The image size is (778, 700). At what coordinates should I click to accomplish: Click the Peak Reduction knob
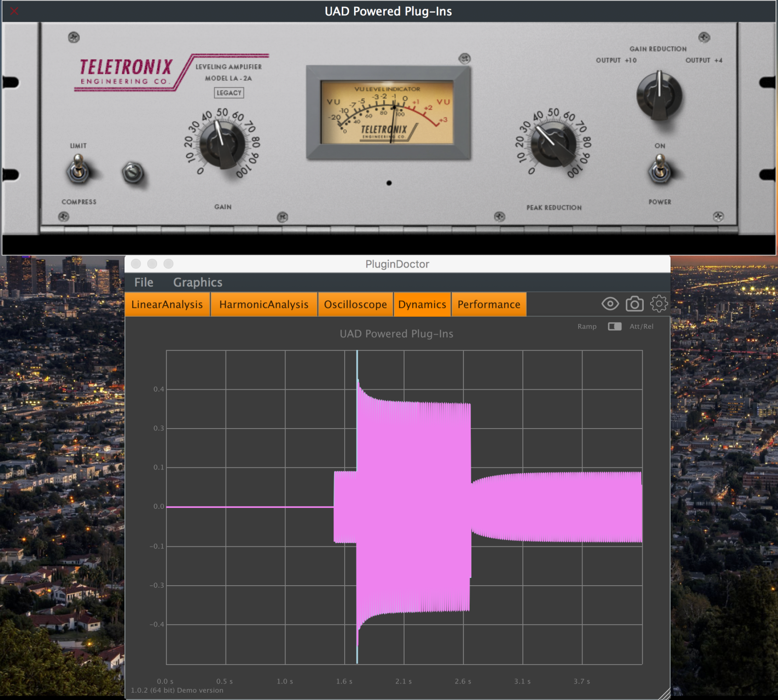[553, 144]
